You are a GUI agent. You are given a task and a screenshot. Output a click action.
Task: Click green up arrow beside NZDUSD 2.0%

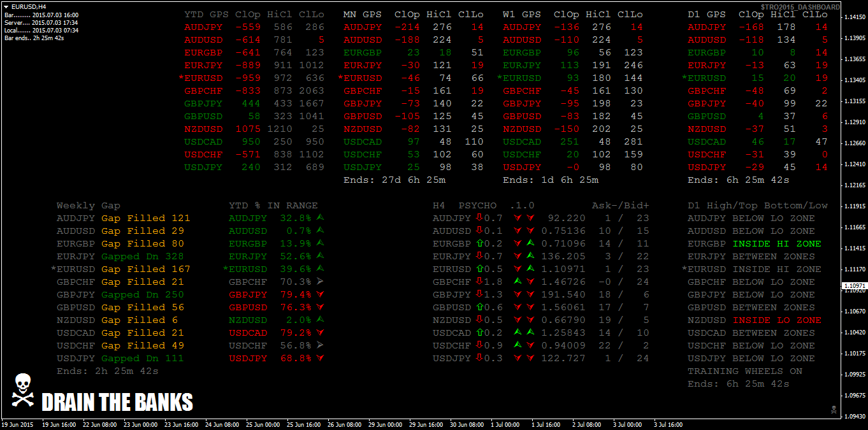tap(320, 320)
